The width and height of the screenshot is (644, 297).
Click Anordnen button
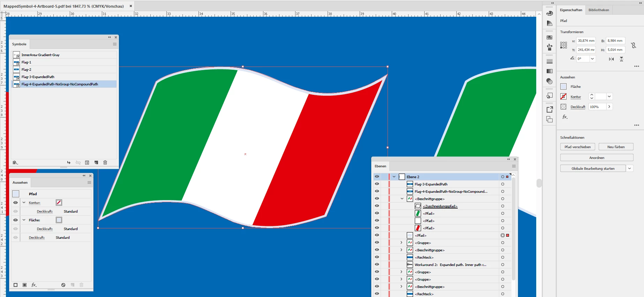[x=597, y=158]
